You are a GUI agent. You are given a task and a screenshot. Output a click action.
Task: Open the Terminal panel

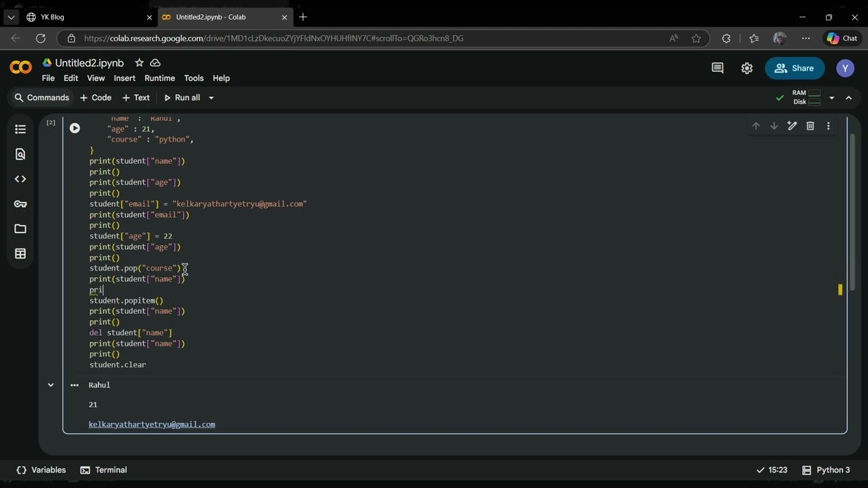(x=104, y=470)
